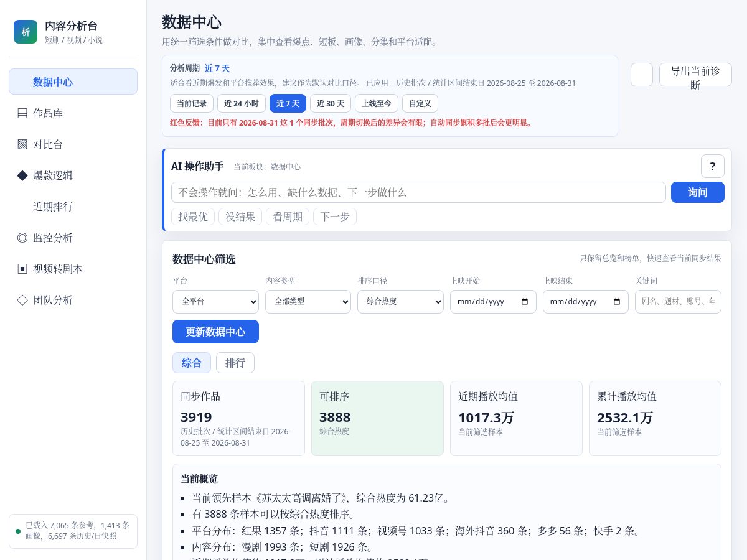The width and height of the screenshot is (747, 560).
Task: Click the 爆款逻辑 diamond icon
Action: pos(22,175)
